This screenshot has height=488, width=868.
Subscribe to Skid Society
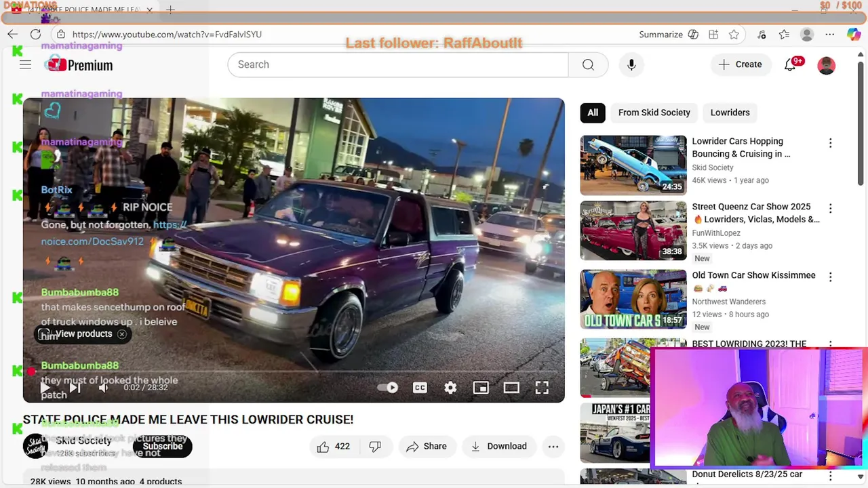tap(163, 446)
